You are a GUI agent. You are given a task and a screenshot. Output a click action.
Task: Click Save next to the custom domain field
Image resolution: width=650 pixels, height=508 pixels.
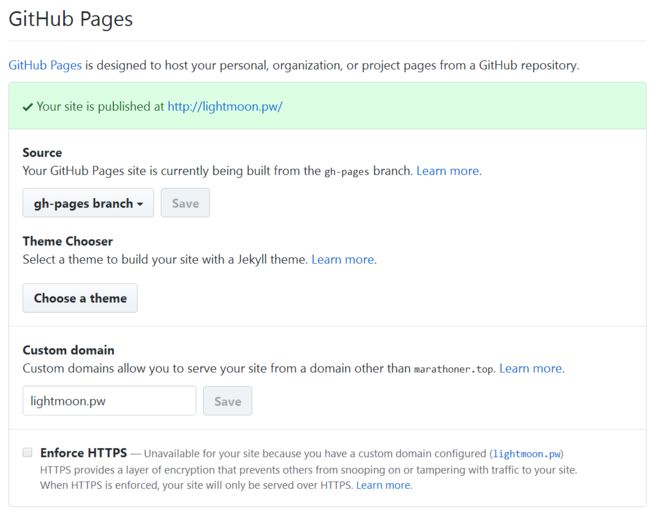tap(228, 401)
